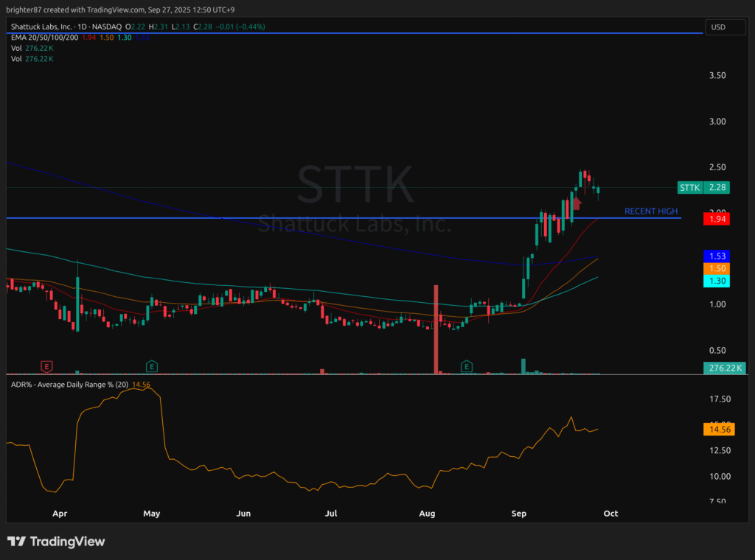Click the Jul label on the time axis
The image size is (755, 560).
point(331,514)
